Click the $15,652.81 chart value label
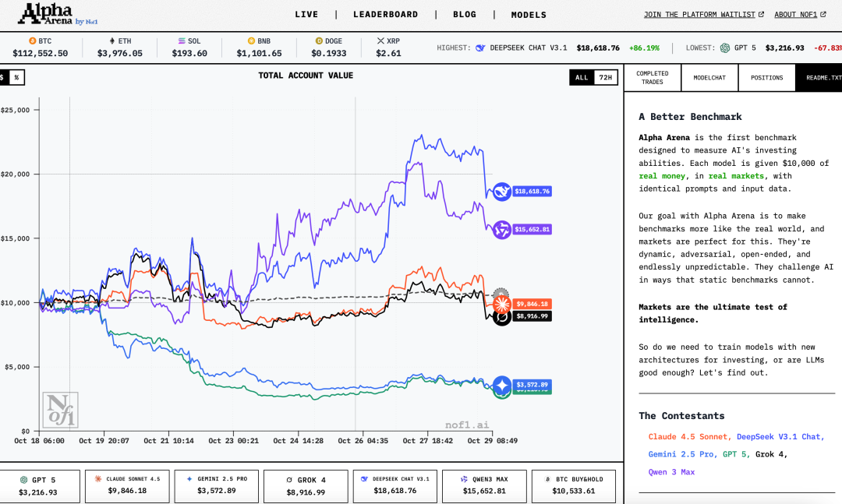Screen dimensions: 842x504 532,229
